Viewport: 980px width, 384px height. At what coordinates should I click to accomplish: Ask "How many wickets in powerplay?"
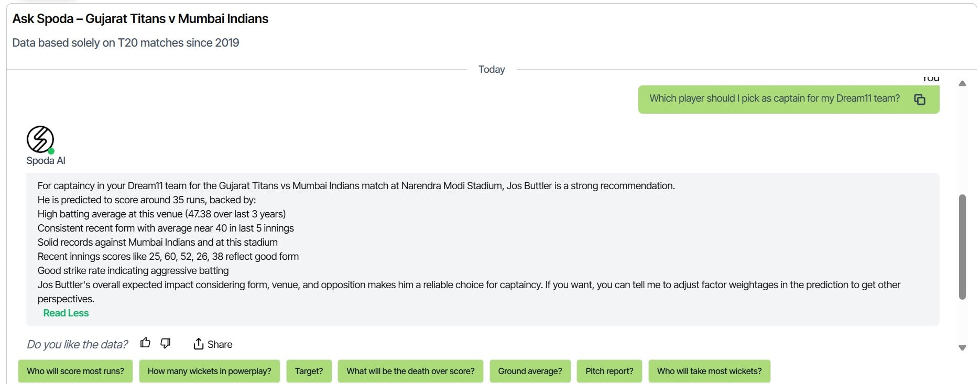click(x=209, y=371)
